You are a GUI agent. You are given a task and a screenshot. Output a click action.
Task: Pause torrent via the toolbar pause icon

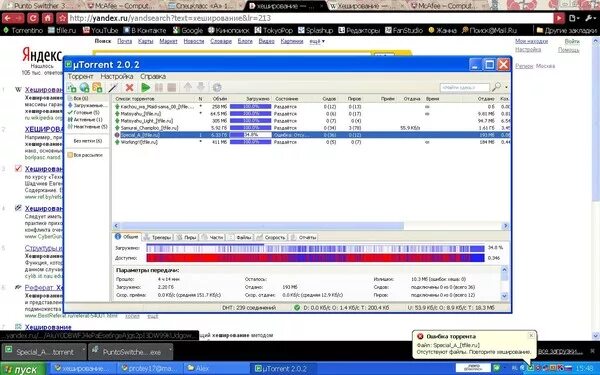(159, 88)
